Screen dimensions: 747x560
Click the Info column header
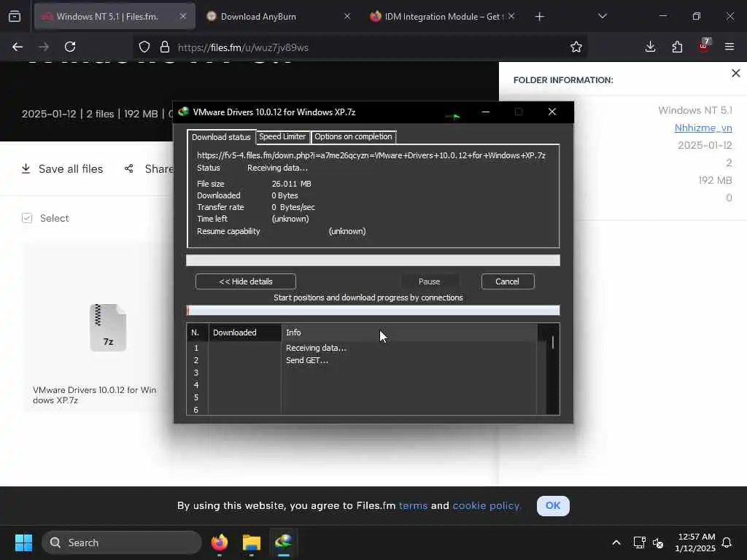click(x=409, y=332)
